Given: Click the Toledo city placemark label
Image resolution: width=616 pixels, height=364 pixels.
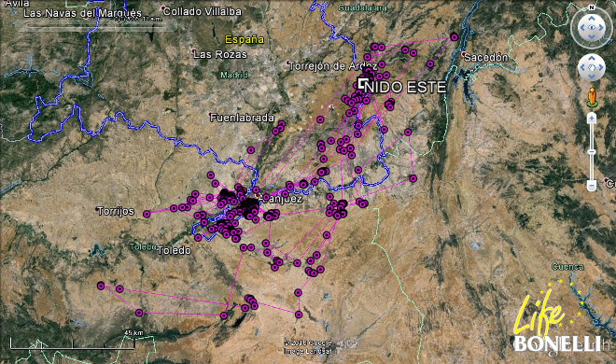Looking at the screenshot, I should click(x=174, y=250).
